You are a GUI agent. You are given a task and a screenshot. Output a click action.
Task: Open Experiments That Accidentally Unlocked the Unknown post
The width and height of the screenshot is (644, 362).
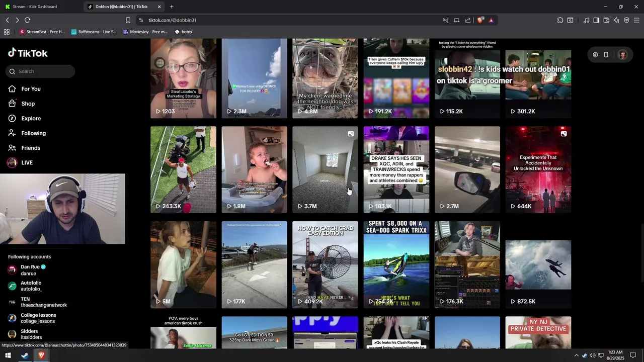tap(538, 170)
